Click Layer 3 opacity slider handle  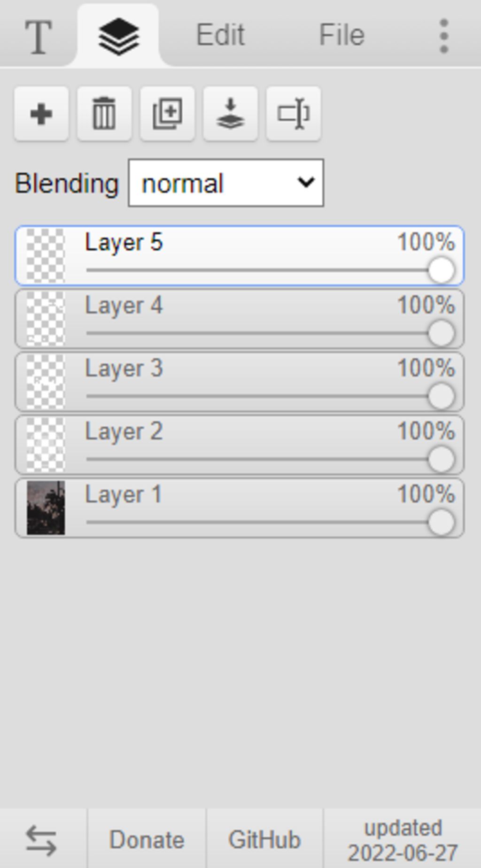441,396
